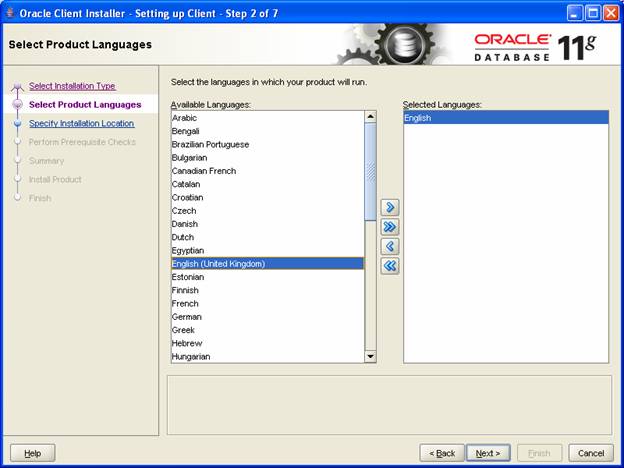This screenshot has height=468, width=624.
Task: Click the installer title bar Java icon
Action: [x=10, y=13]
